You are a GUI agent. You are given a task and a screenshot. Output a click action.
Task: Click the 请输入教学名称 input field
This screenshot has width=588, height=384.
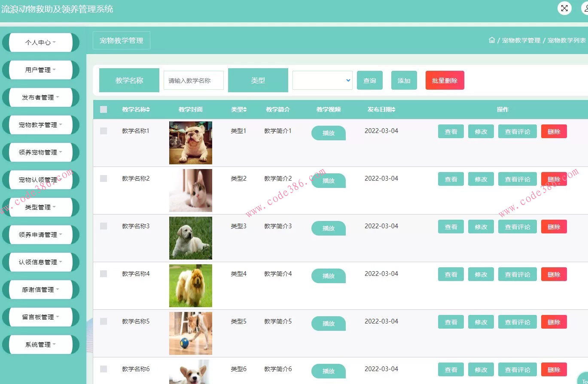click(x=193, y=80)
